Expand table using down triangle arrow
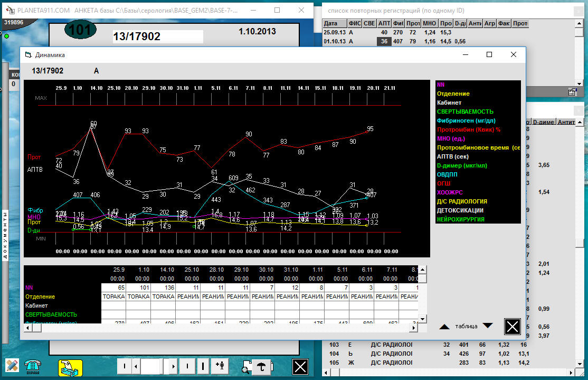Screen dimensions: 588x380 pos(488,326)
